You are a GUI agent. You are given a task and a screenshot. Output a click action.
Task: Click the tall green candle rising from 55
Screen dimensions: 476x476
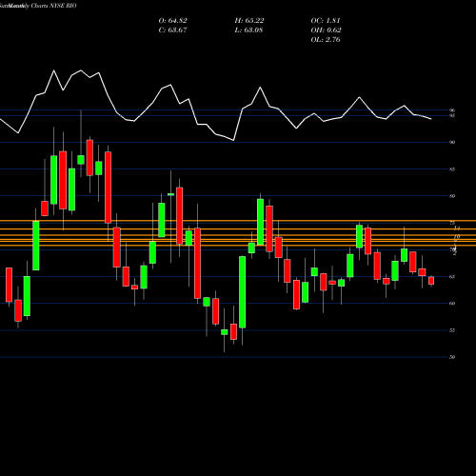click(243, 292)
